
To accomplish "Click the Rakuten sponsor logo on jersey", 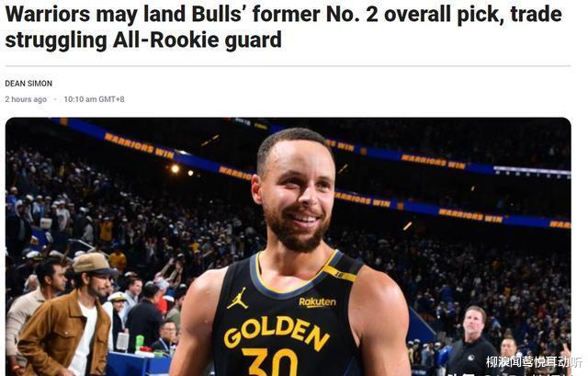I will coord(317,302).
